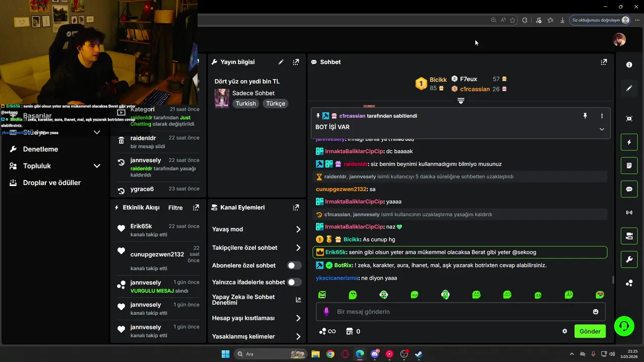
Task: Open the Hesap yaşı kısıtlaması arrow
Action: (298, 318)
